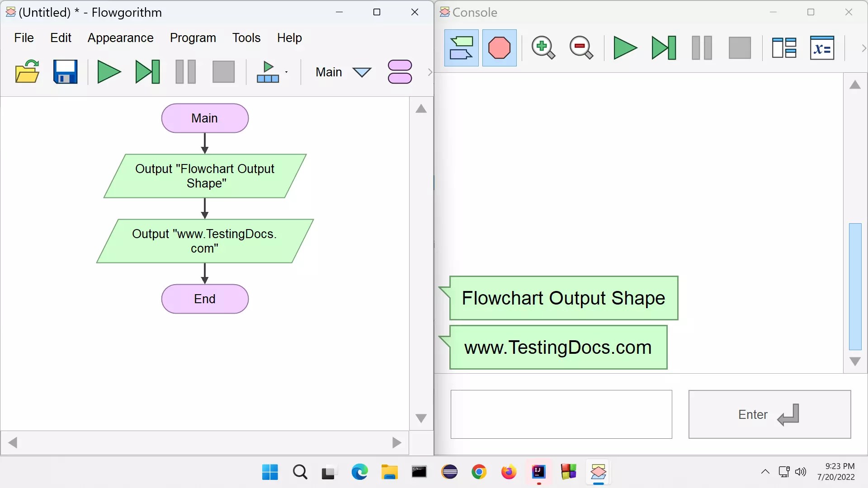Open Layout Windows dropdown arrow
Image resolution: width=868 pixels, height=488 pixels.
tap(287, 72)
